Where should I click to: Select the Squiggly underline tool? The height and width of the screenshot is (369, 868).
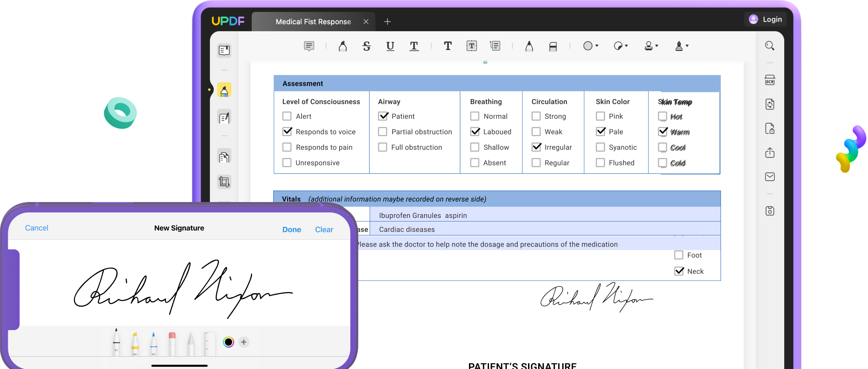[x=414, y=46]
